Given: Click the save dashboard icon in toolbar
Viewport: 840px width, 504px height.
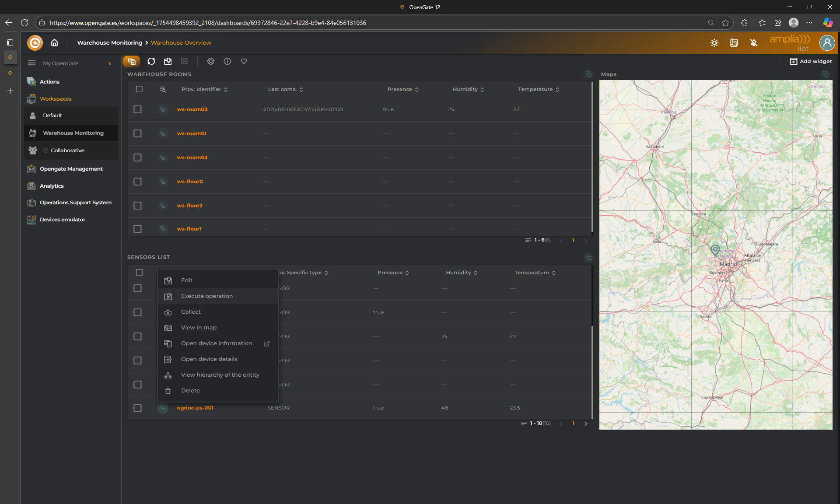Looking at the screenshot, I should 168,61.
